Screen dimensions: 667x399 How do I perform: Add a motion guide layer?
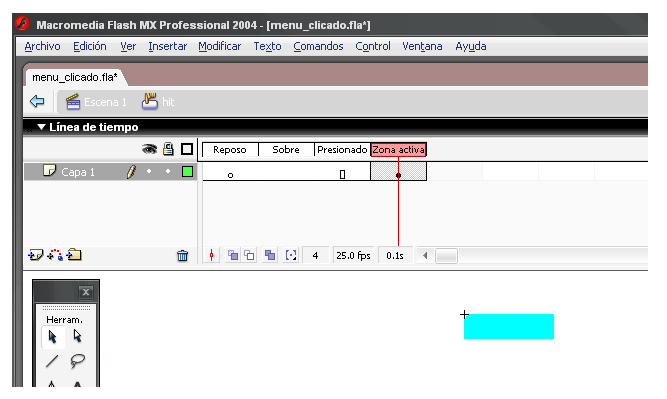pos(55,255)
